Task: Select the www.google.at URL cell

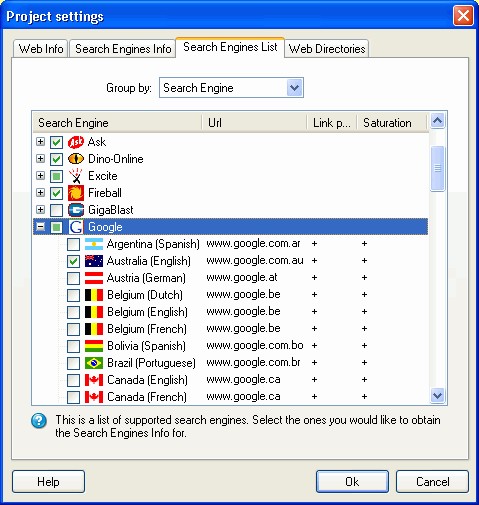Action: pyautogui.click(x=242, y=277)
